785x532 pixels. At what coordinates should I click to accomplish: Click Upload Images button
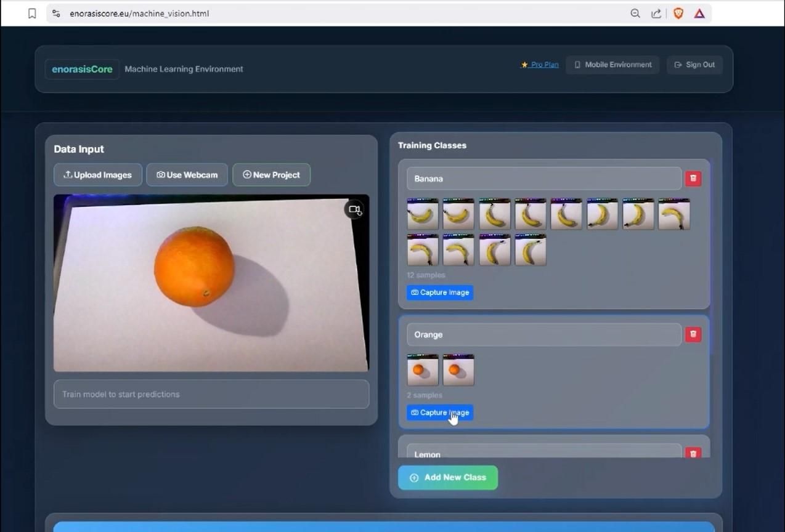coord(98,175)
